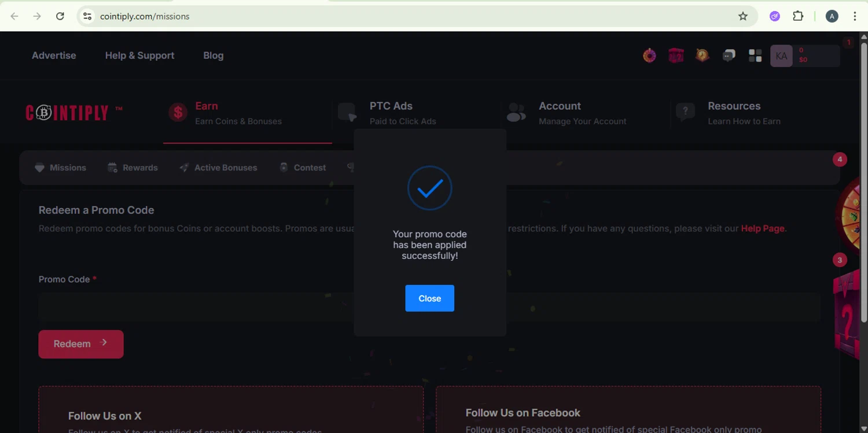Click the purple extension icon in toolbar

775,16
